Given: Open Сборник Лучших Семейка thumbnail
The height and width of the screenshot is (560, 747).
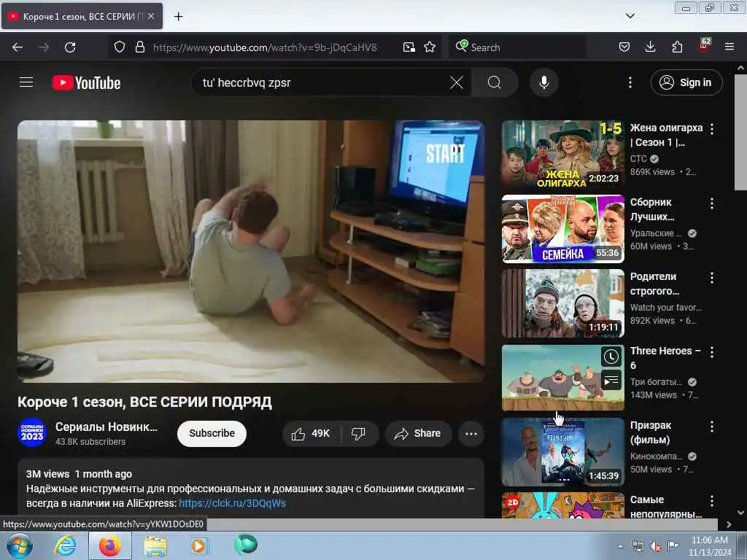Looking at the screenshot, I should [x=562, y=229].
